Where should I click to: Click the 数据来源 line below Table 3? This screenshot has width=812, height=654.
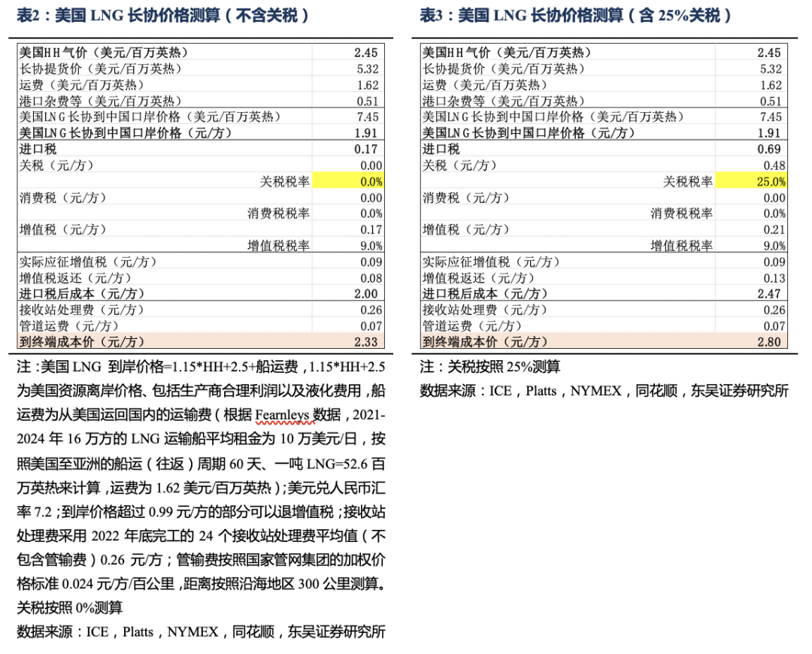tap(604, 390)
